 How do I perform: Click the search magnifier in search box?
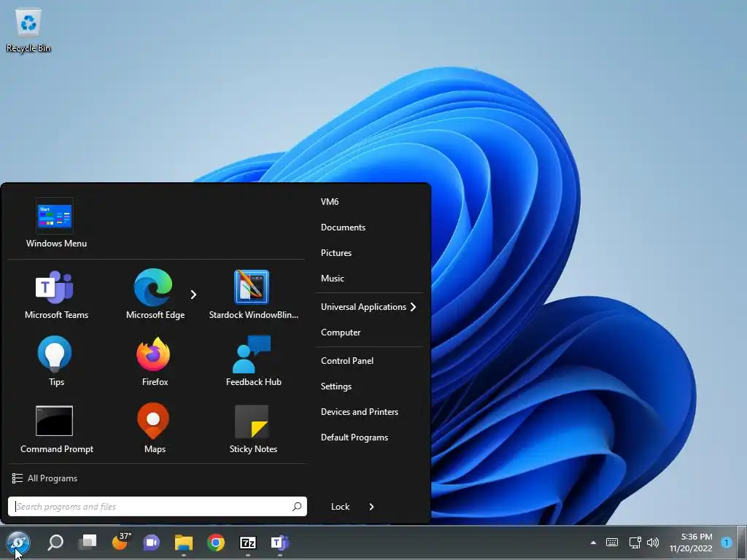[x=297, y=507]
